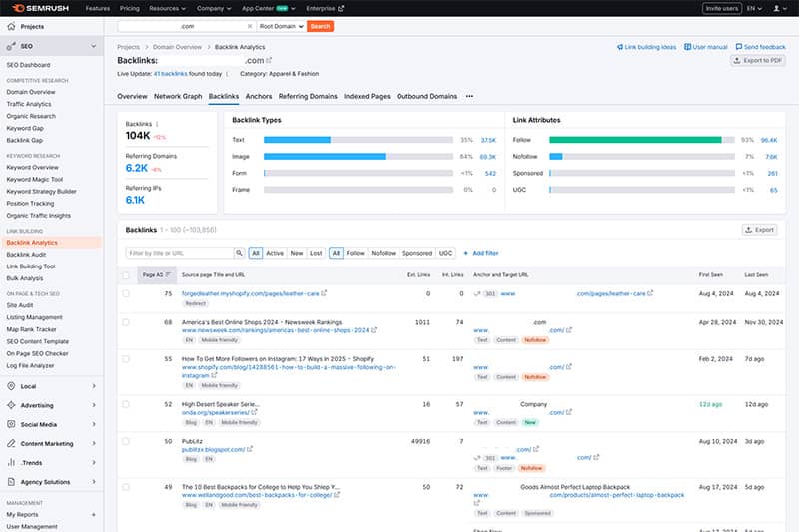Click the Export to PDF button
This screenshot has width=799, height=532.
click(x=758, y=60)
